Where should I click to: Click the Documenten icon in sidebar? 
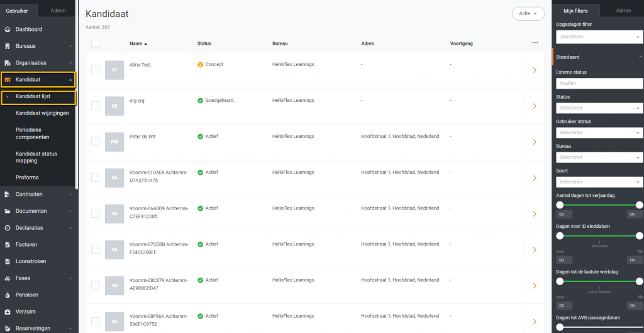(8, 211)
